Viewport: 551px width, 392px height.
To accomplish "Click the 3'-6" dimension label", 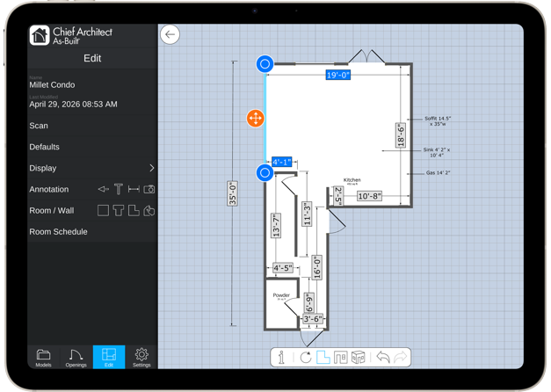I will tap(313, 318).
